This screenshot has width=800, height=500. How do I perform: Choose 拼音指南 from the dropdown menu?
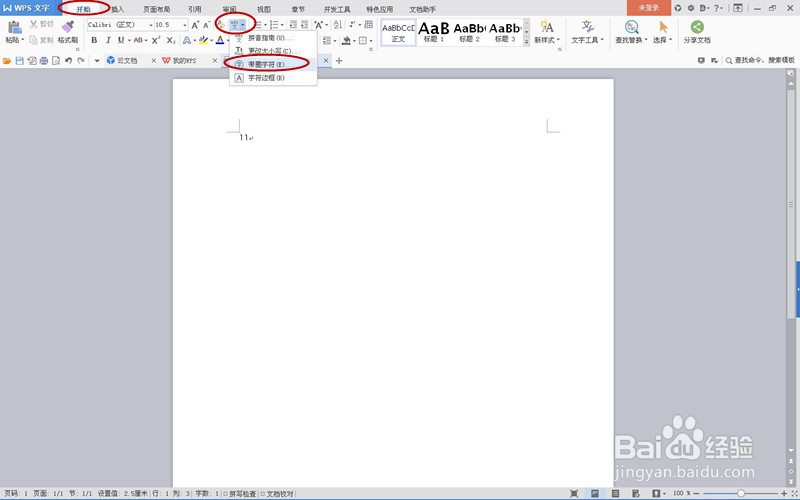[x=273, y=38]
